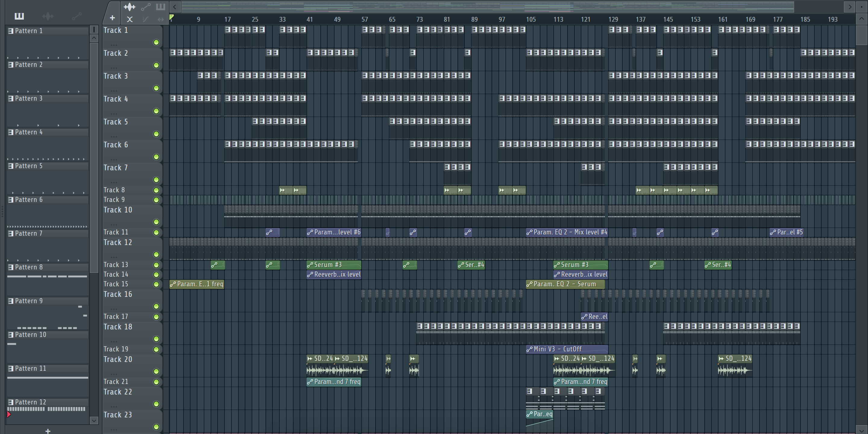Click the bar button beside Pattern 1
The image size is (868, 434).
point(94,30)
